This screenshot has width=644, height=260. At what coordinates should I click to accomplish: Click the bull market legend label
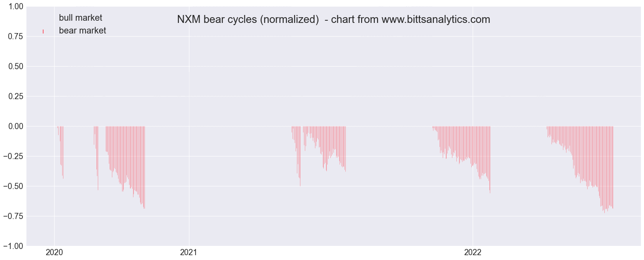pyautogui.click(x=81, y=18)
